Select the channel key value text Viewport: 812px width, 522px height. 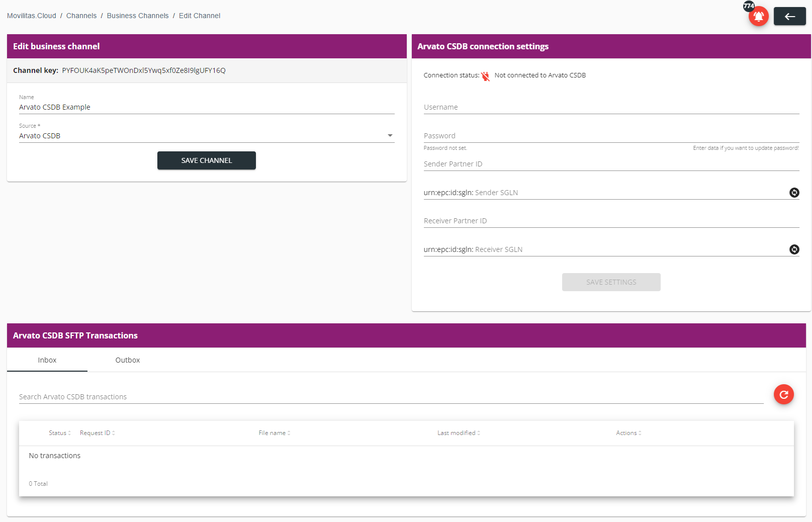click(x=144, y=70)
